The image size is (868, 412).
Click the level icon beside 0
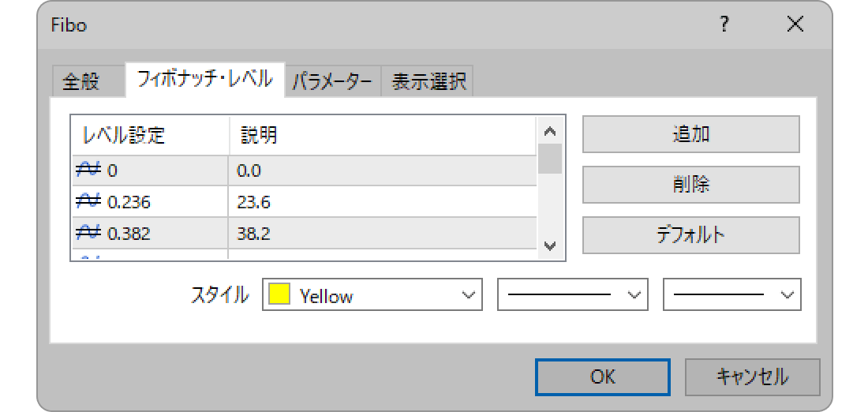pyautogui.click(x=88, y=170)
